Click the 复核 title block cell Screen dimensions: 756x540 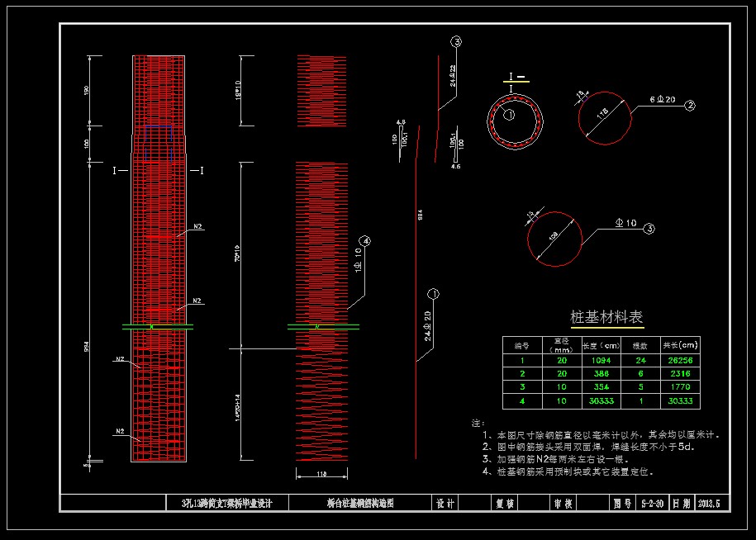(505, 503)
